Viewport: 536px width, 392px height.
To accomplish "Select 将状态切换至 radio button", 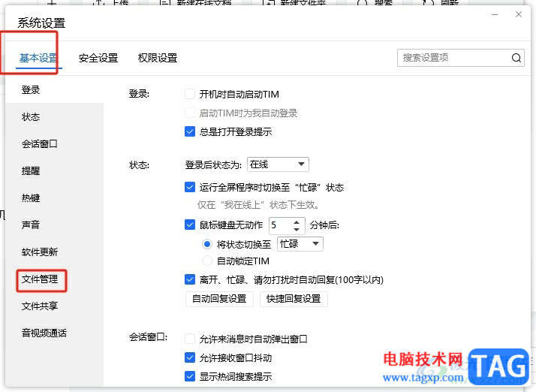I will pos(206,244).
